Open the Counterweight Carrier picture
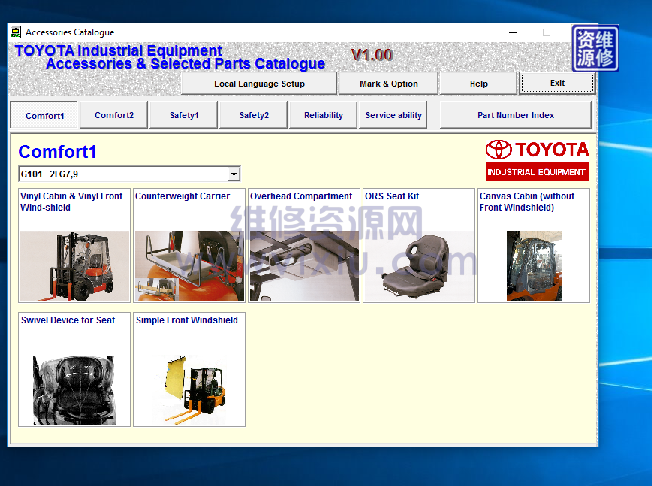 tap(189, 266)
